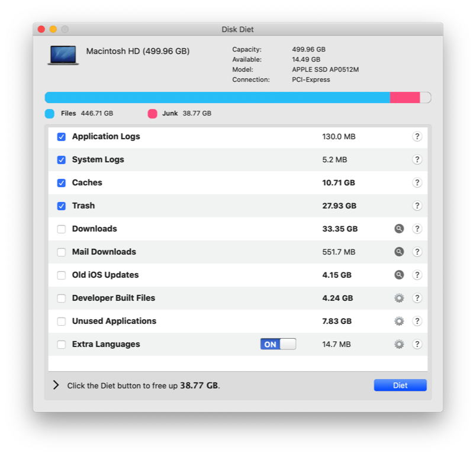Screen dimensions: 476x456
Task: Check Developer Built Files checkbox
Action: pos(62,298)
